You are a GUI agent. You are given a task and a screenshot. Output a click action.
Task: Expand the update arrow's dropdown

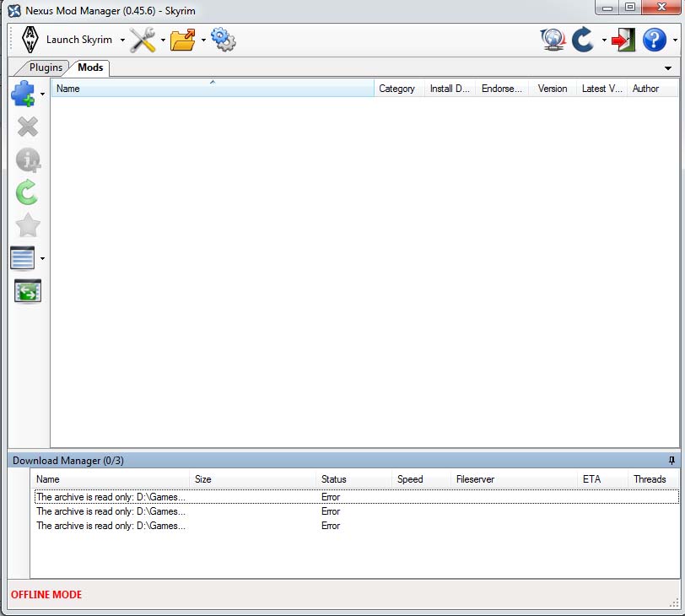coord(604,41)
